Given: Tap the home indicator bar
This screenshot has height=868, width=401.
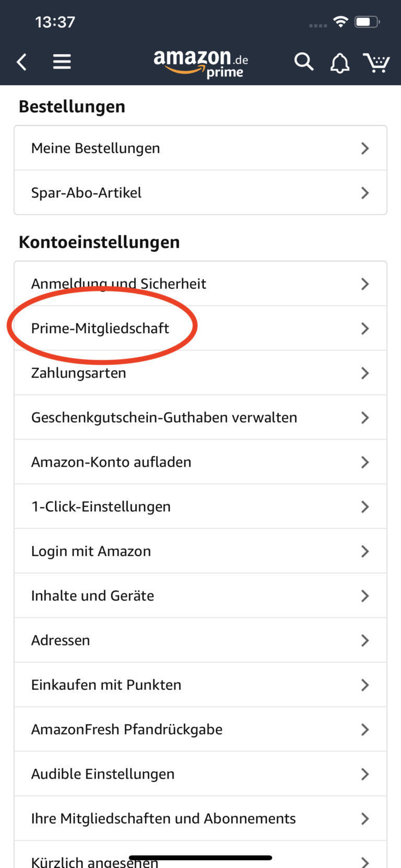Looking at the screenshot, I should click(x=200, y=858).
